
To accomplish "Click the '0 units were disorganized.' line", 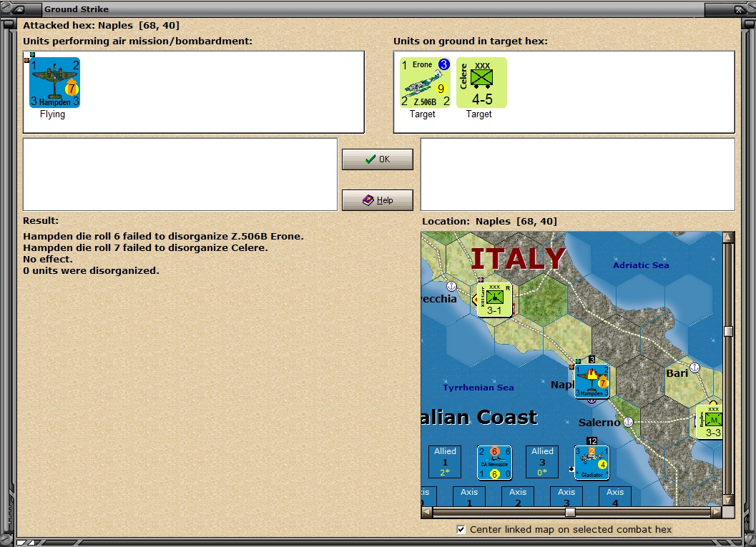I will (91, 270).
